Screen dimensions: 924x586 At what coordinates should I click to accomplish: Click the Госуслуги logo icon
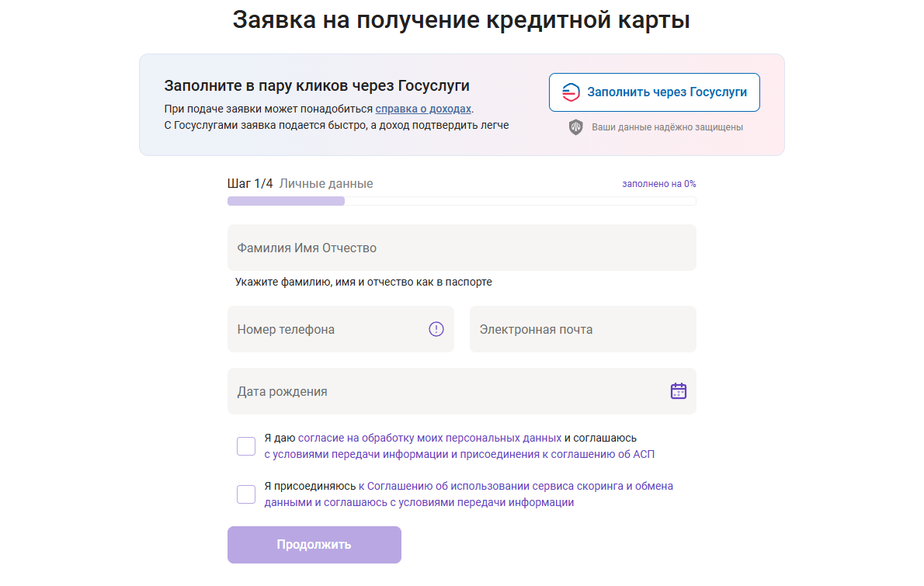pos(571,92)
